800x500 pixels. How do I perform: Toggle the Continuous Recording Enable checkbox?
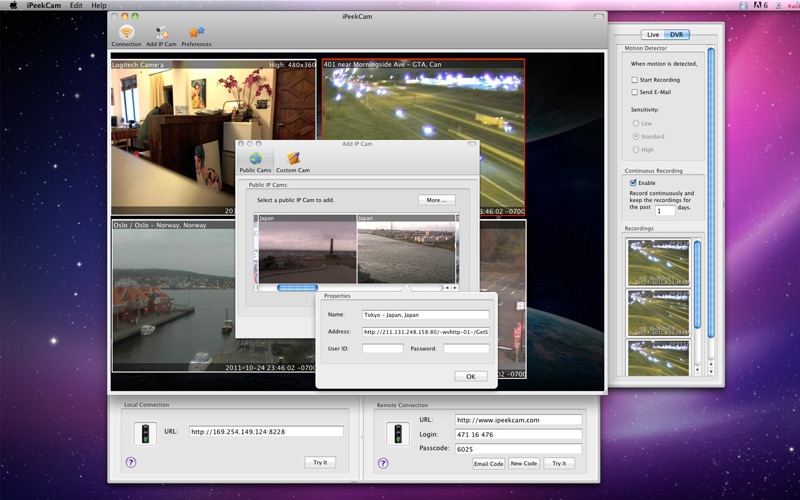coord(634,183)
